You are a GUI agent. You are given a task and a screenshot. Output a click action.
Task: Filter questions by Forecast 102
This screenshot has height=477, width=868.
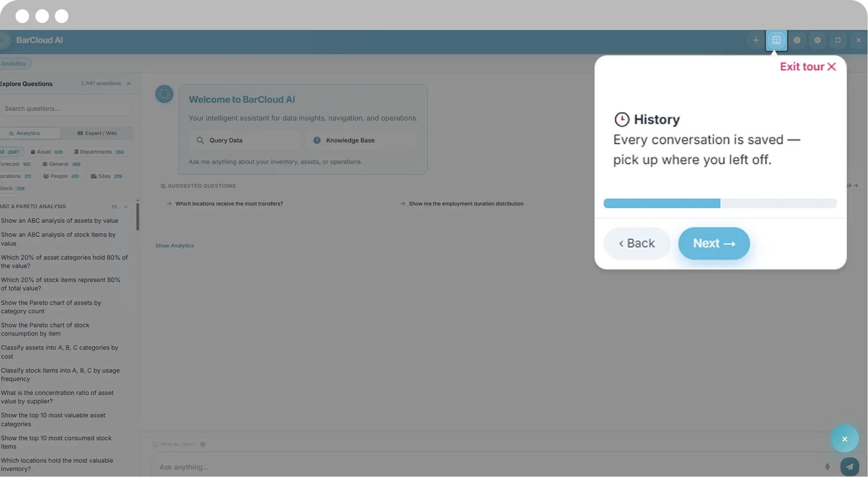(16, 164)
